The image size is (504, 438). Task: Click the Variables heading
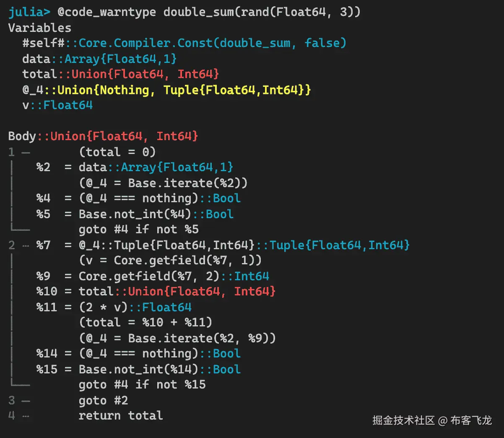(39, 28)
